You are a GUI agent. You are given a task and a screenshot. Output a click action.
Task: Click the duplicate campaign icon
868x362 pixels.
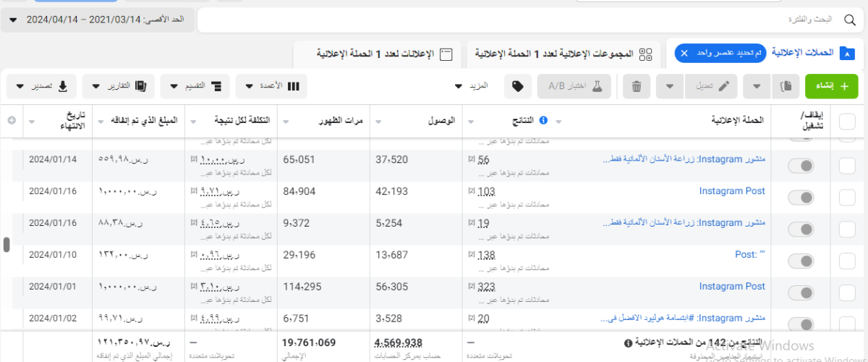point(786,86)
